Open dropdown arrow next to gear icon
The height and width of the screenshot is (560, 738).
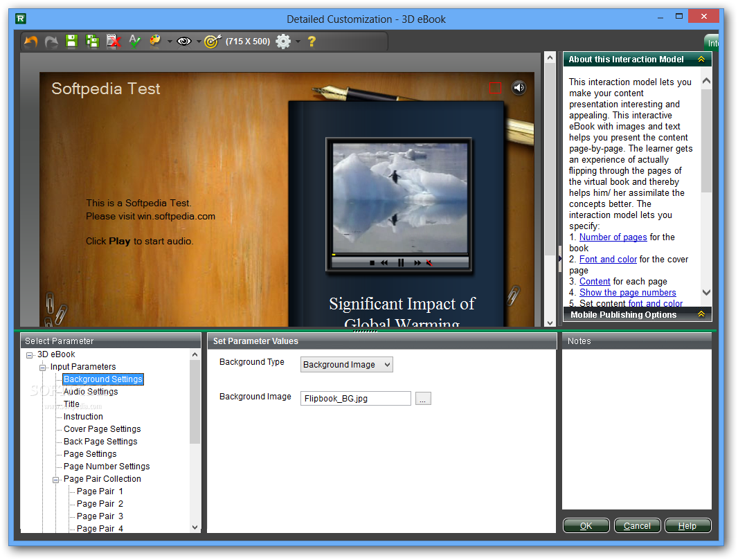coord(298,42)
